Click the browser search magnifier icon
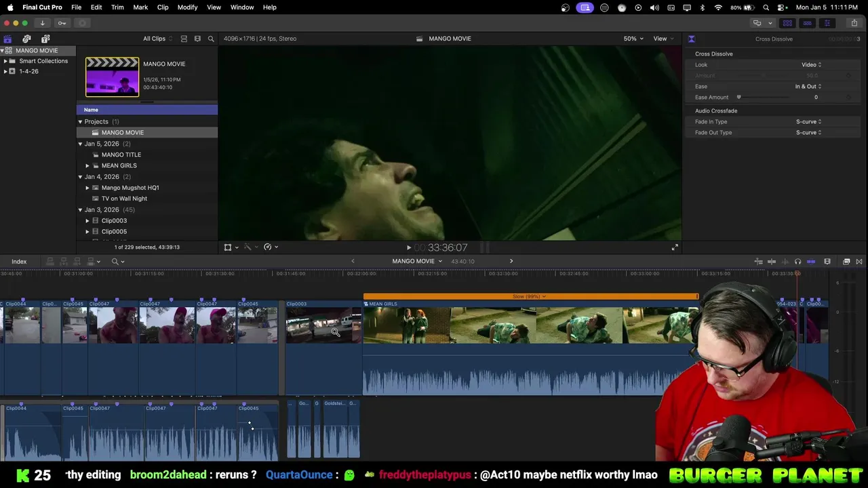The image size is (868, 488). pos(211,39)
